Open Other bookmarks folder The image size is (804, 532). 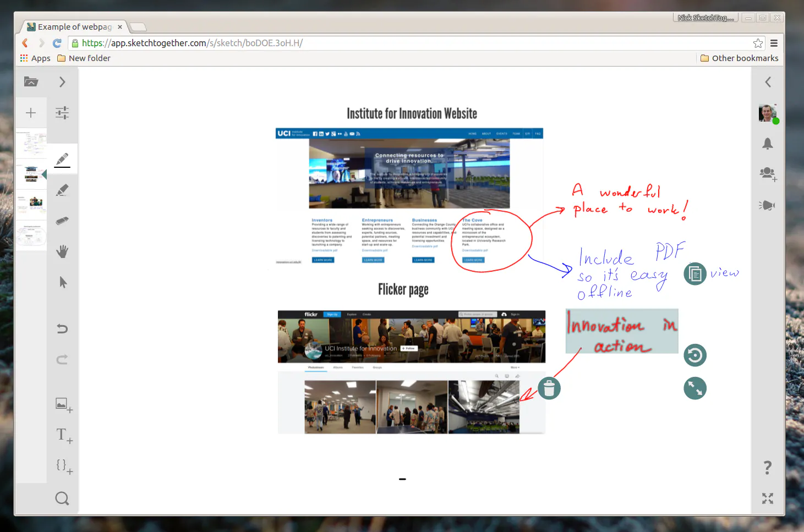(739, 58)
